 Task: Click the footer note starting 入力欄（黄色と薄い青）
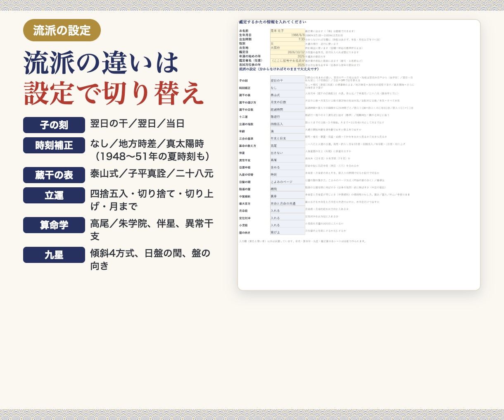tap(302, 241)
